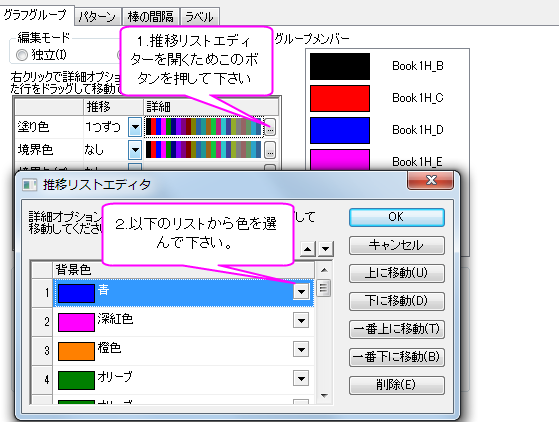The height and width of the screenshot is (422, 559).
Task: Open the パターン tab
Action: point(97,17)
